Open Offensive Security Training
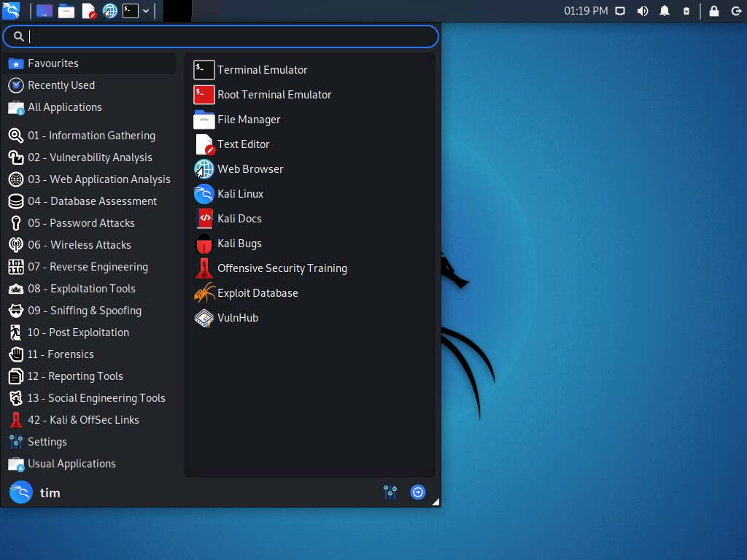This screenshot has height=560, width=747. (282, 268)
